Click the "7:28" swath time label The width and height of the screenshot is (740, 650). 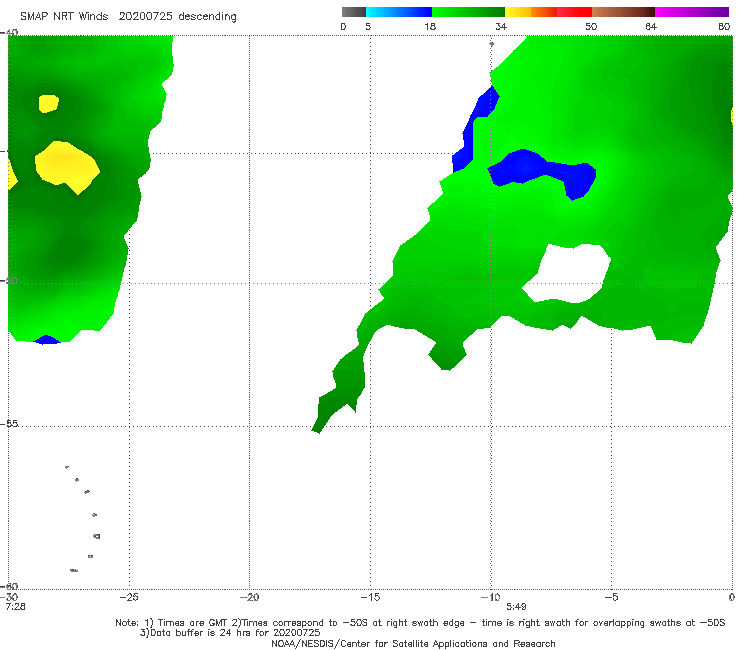point(16,607)
